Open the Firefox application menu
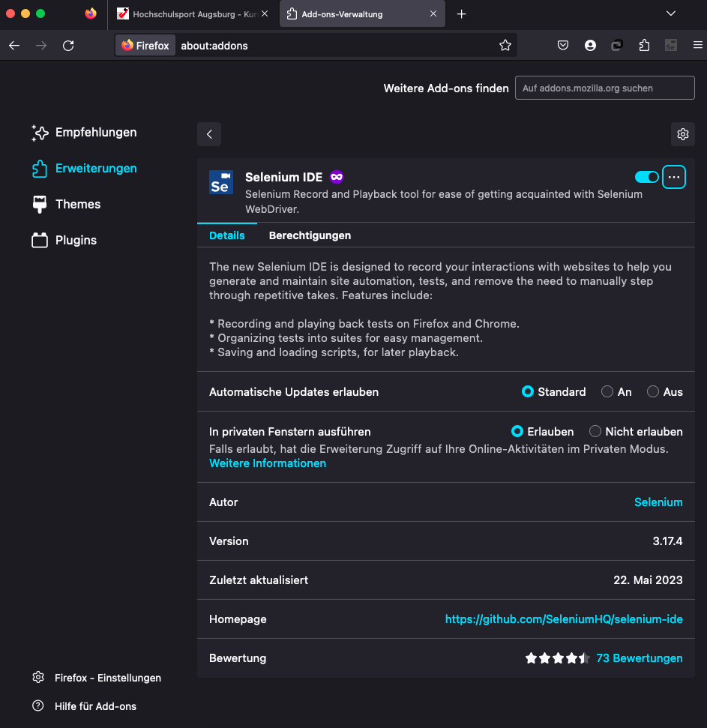Screen dimensions: 707x728 (x=697, y=46)
